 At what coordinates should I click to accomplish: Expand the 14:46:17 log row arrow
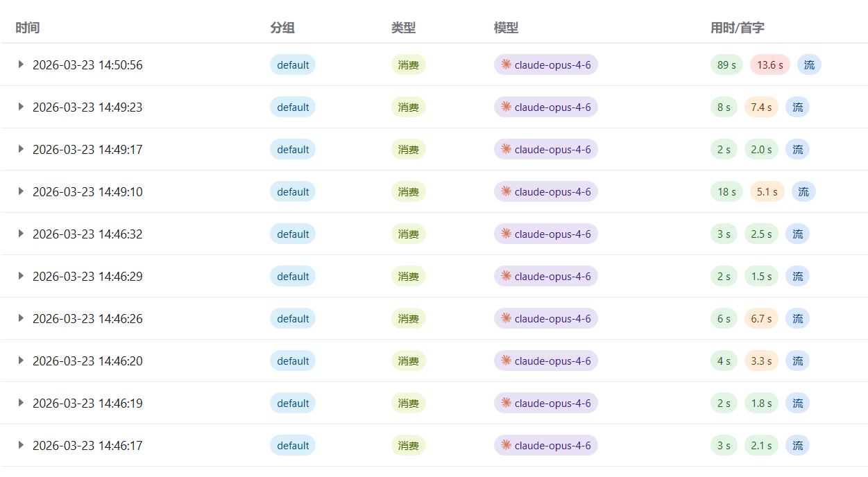click(x=21, y=445)
